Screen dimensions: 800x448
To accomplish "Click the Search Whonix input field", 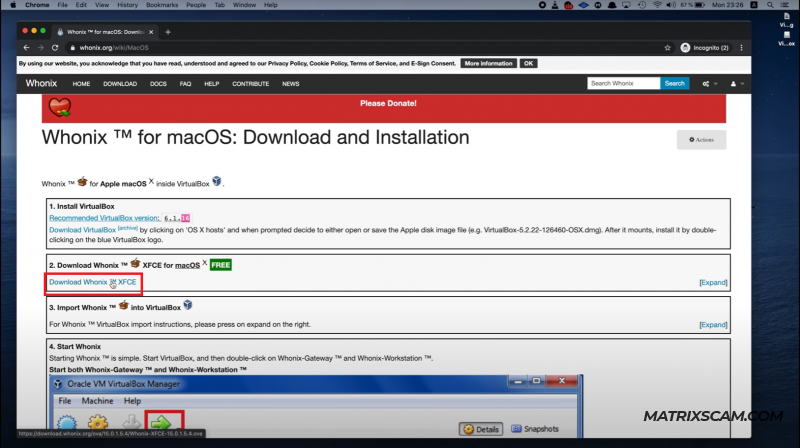I will click(623, 83).
